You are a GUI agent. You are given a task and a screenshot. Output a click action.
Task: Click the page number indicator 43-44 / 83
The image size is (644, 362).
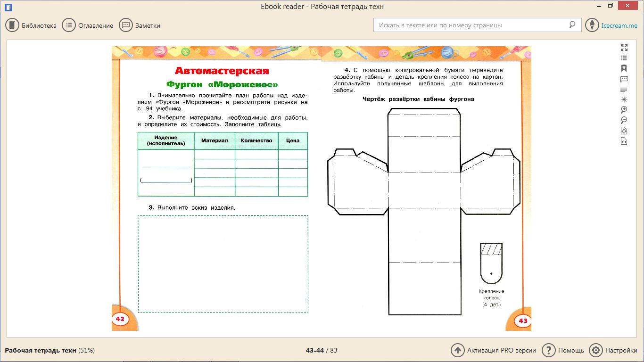[x=322, y=350]
